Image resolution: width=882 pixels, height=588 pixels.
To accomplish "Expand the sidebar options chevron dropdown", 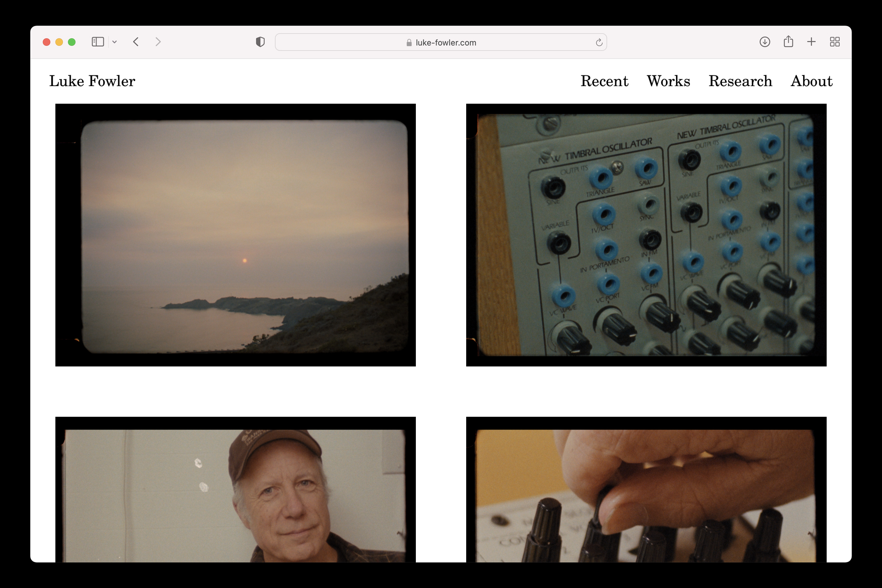I will (x=115, y=42).
